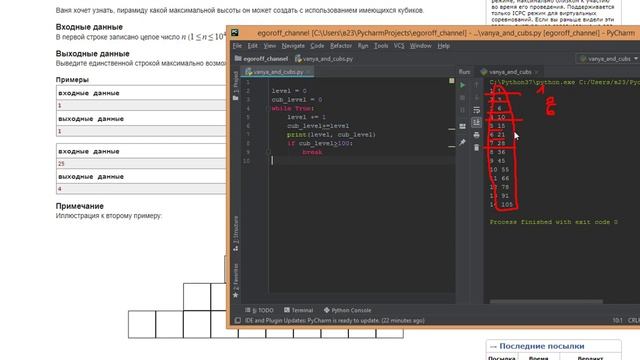Click the IDE and Plugin Updates status message
The width and height of the screenshot is (640, 360).
point(335,320)
